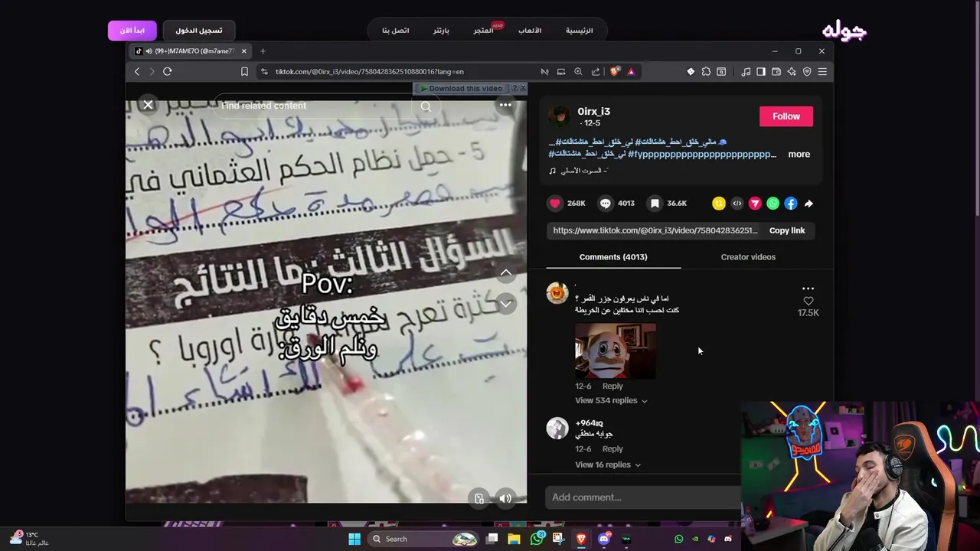Send to friends via red paper-plane icon

click(x=755, y=203)
